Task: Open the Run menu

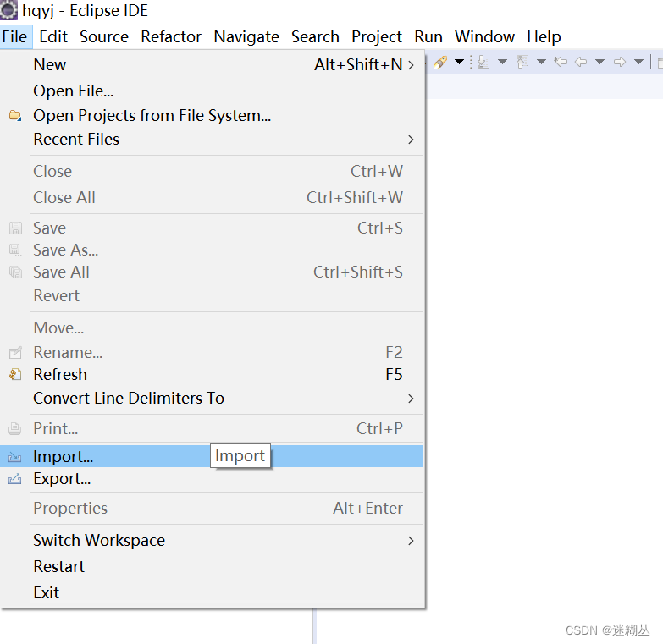Action: (428, 36)
